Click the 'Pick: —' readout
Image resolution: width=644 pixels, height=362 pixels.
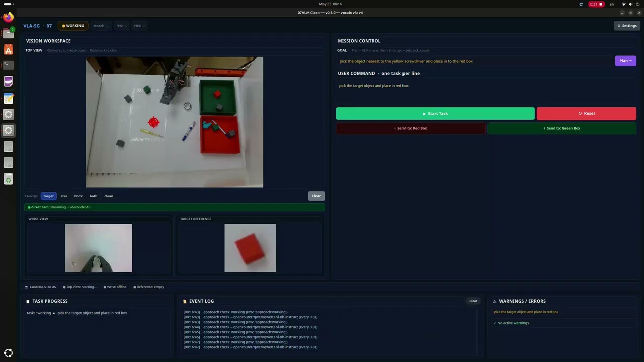pos(139,26)
